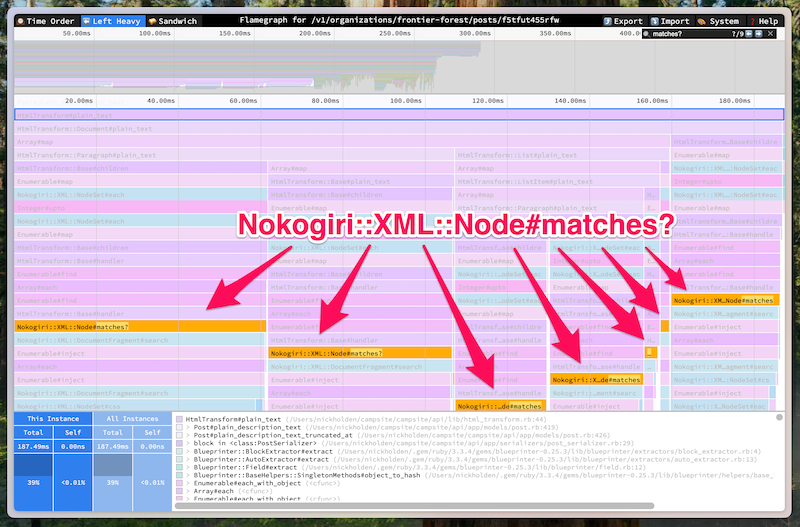The width and height of the screenshot is (800, 527).
Task: Click color swatch beside block in <class:PostSerializer>
Action: pyautogui.click(x=179, y=443)
